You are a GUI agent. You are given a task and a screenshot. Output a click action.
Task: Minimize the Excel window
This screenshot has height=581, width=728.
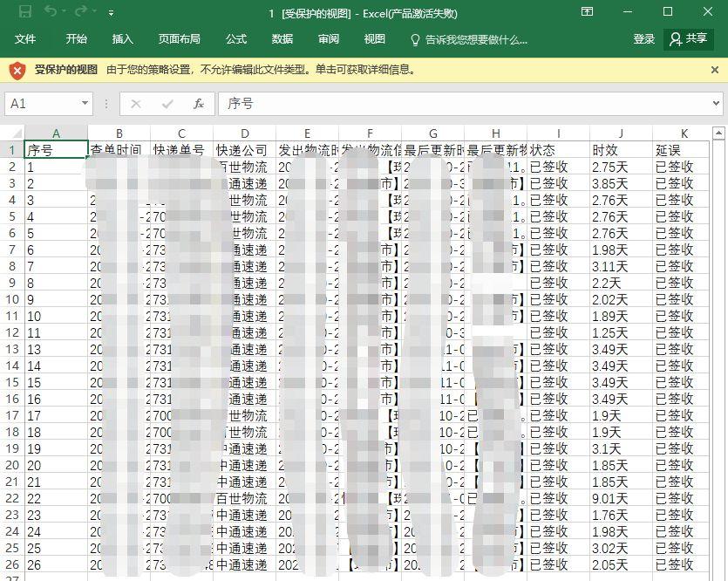[x=628, y=11]
